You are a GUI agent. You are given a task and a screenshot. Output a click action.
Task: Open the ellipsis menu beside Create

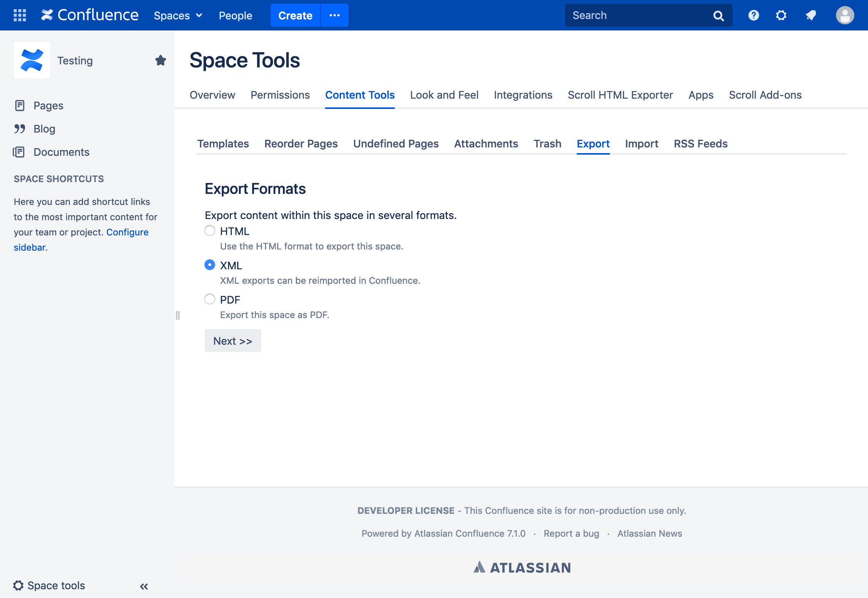tap(334, 15)
